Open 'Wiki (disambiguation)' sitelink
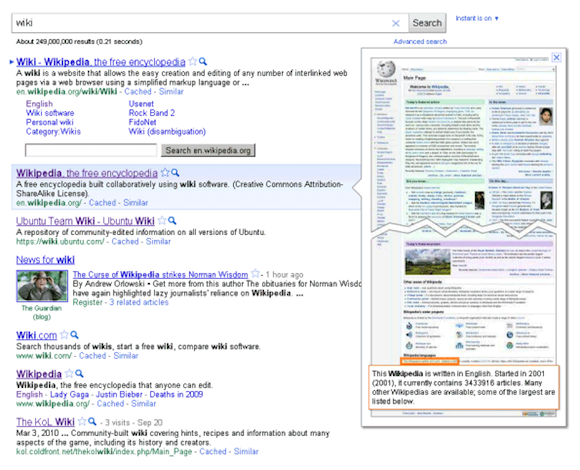580x470 pixels. point(167,132)
